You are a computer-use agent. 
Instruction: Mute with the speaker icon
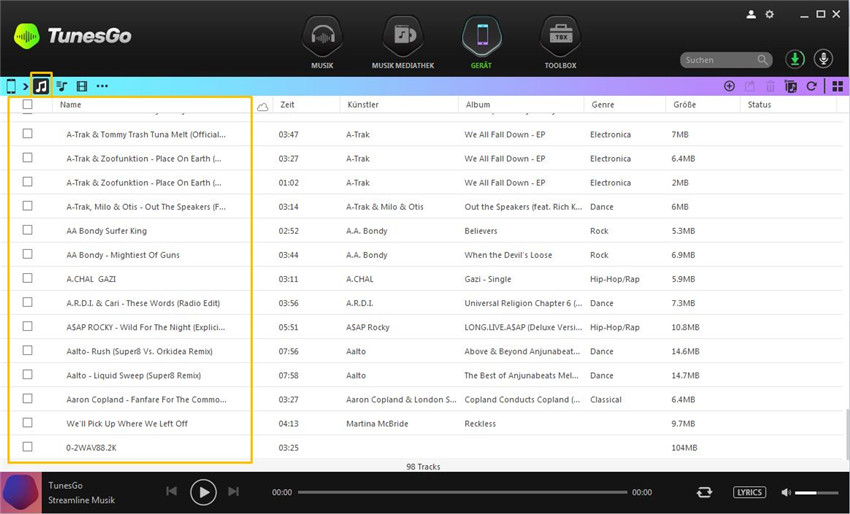[x=785, y=492]
